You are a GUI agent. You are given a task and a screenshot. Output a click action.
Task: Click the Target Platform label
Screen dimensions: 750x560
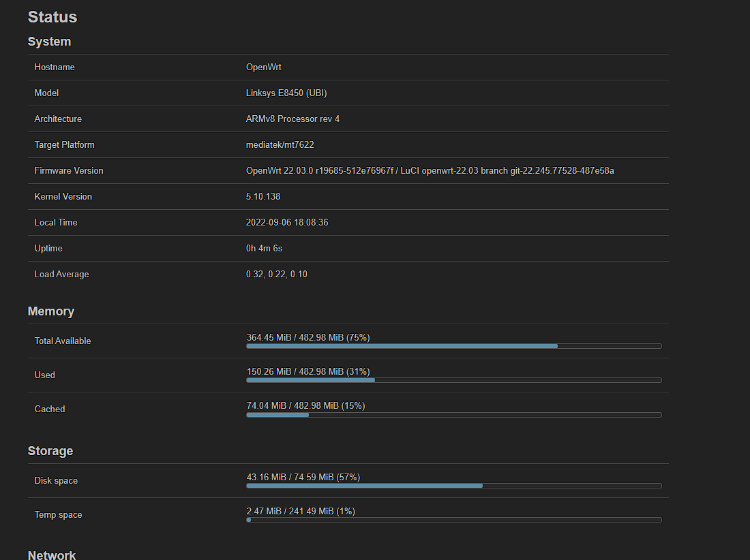coord(65,145)
